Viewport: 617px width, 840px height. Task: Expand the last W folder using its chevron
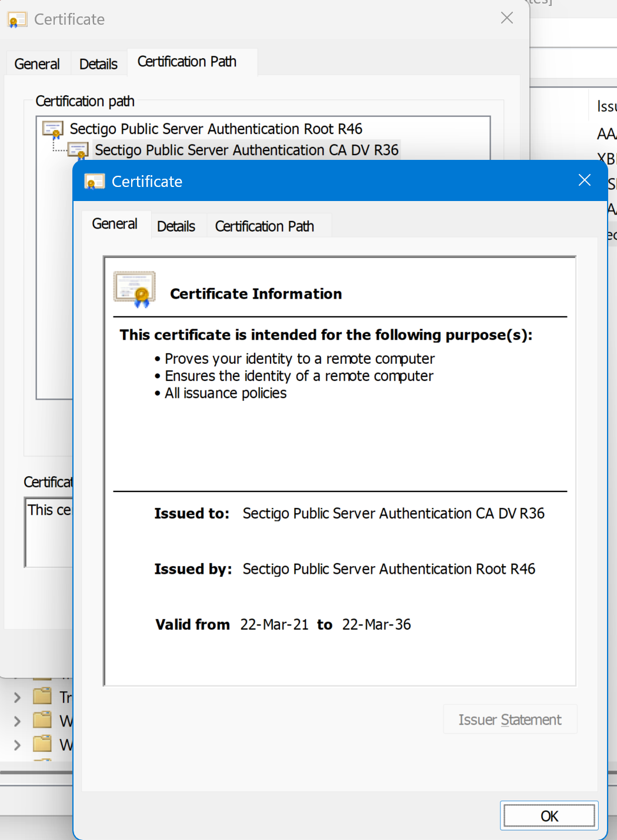(x=17, y=745)
